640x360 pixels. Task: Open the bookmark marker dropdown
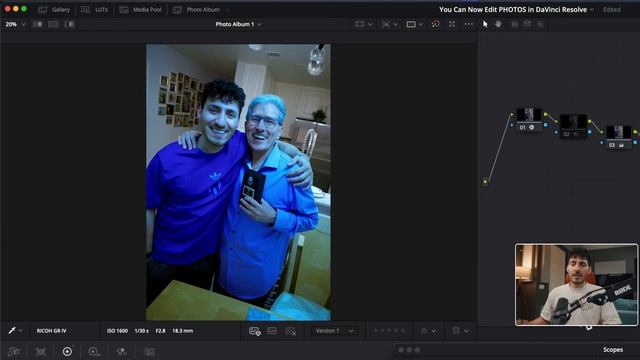tap(460, 331)
